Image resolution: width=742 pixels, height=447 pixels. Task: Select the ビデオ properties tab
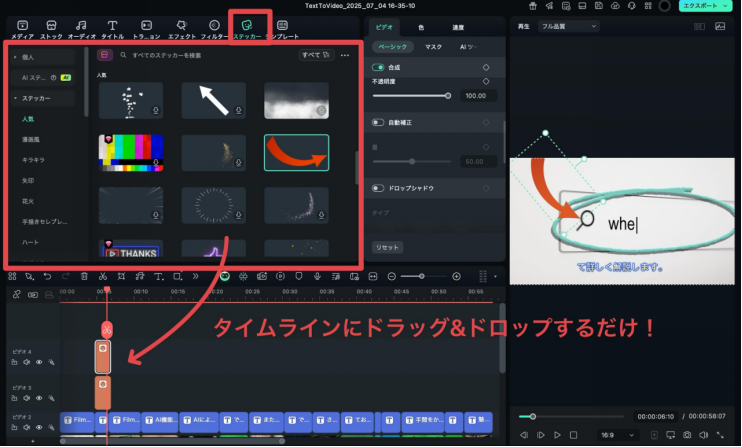(x=384, y=27)
